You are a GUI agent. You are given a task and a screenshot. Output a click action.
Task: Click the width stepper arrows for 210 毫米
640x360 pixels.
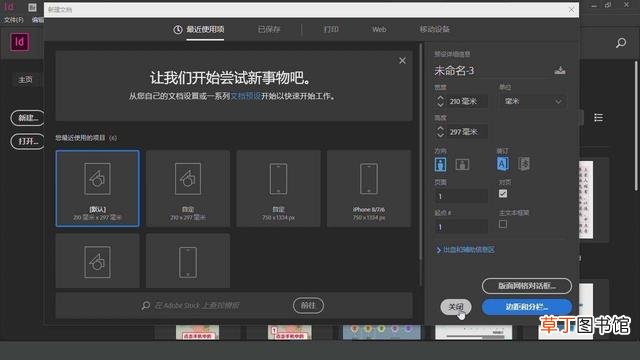pos(440,101)
